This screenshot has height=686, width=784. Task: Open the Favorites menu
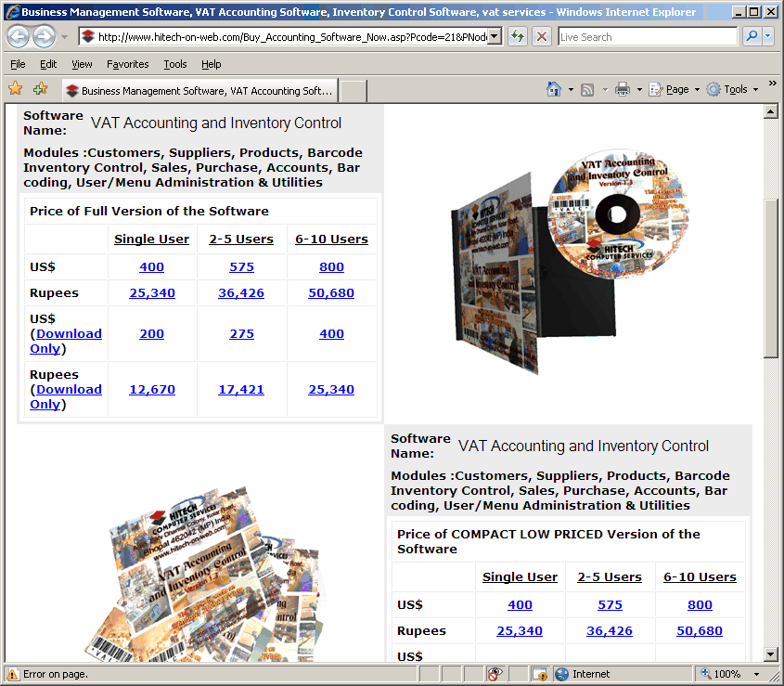click(x=127, y=64)
